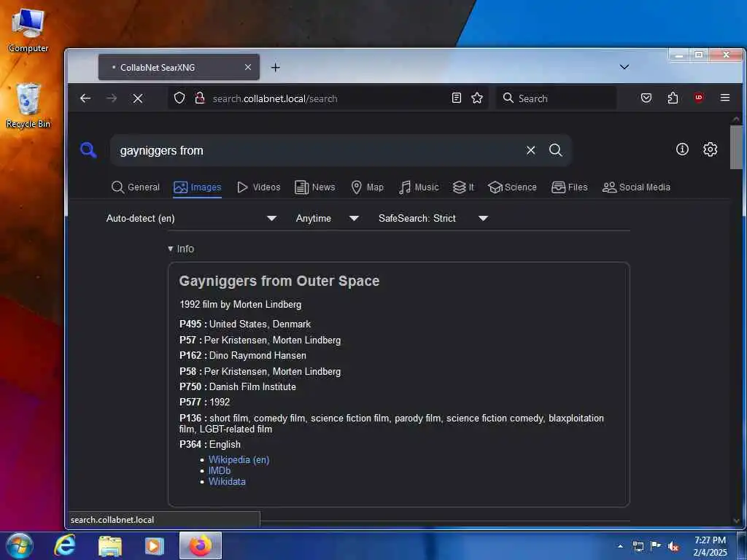Image resolution: width=747 pixels, height=560 pixels.
Task: Switch to Map category
Action: click(x=367, y=187)
